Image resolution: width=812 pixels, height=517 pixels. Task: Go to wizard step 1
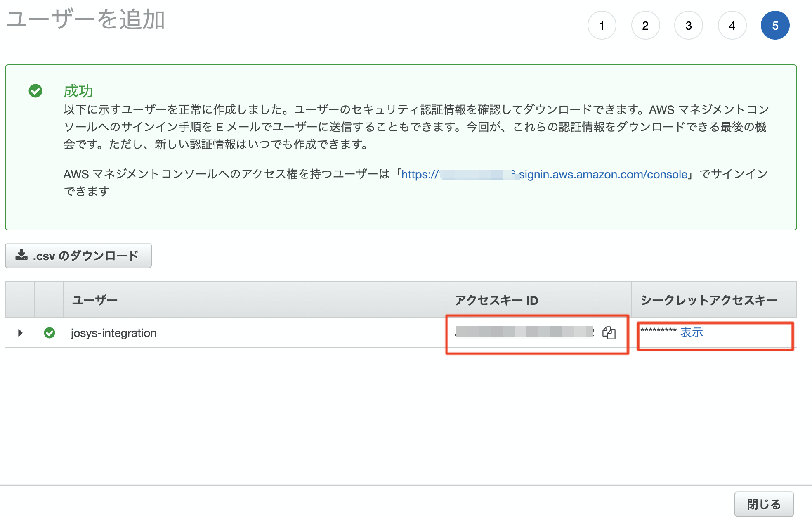click(x=602, y=26)
